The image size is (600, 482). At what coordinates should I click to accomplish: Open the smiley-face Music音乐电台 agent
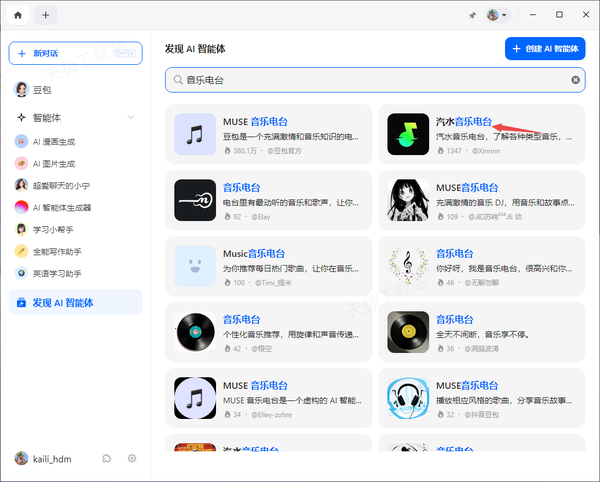tap(195, 266)
